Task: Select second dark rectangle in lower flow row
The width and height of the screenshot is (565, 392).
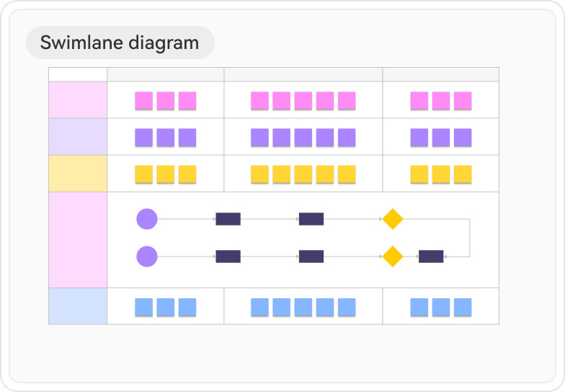Action: pyautogui.click(x=311, y=256)
